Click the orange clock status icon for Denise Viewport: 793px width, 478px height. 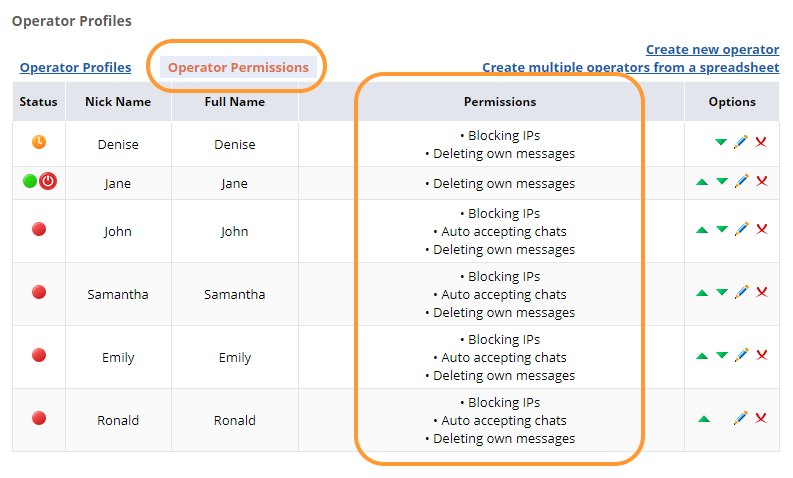(39, 142)
